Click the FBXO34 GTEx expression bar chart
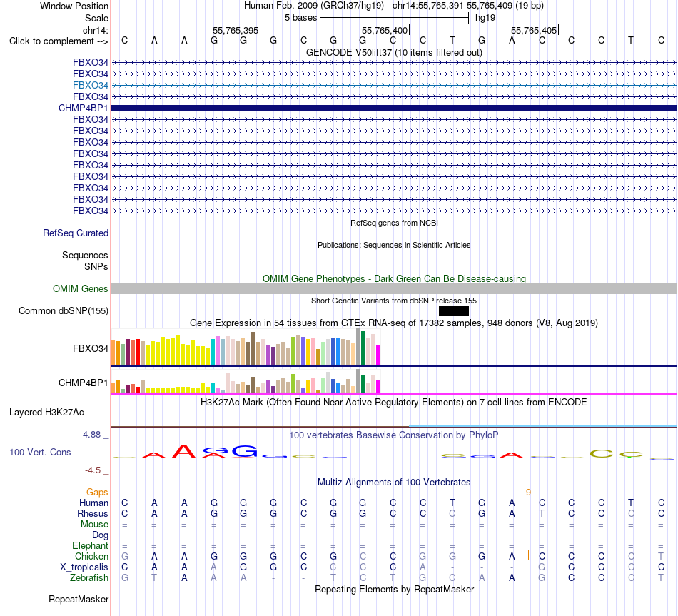 click(x=246, y=347)
